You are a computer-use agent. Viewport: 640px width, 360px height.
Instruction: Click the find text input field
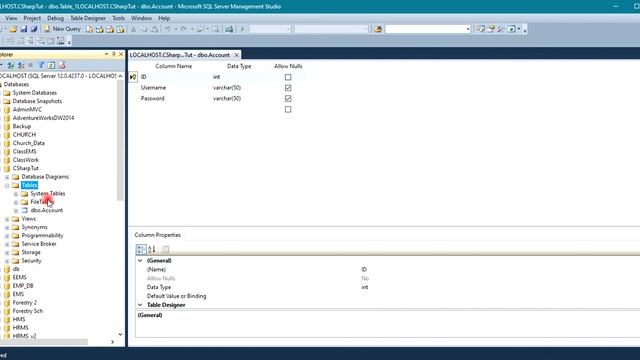pyautogui.click(x=425, y=29)
